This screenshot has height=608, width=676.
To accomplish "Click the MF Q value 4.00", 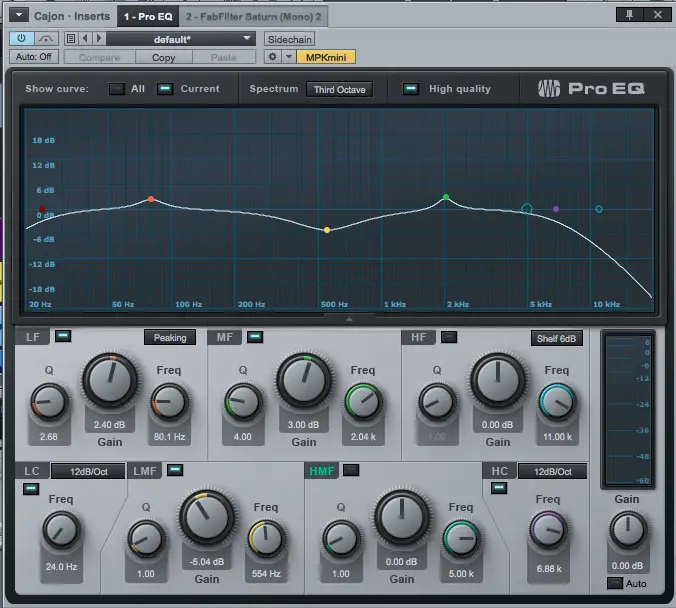I will click(x=242, y=437).
